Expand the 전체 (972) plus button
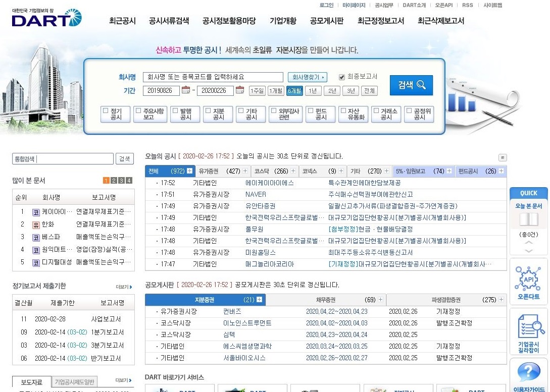This screenshot has height=392, width=550. (190, 171)
